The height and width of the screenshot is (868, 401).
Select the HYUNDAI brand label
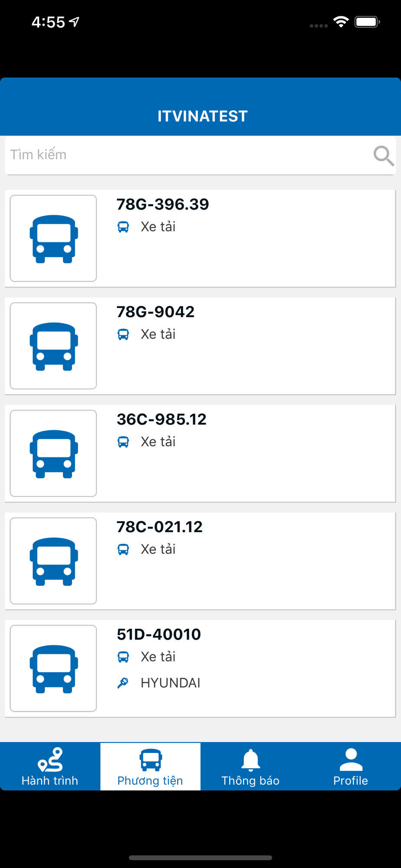(171, 683)
